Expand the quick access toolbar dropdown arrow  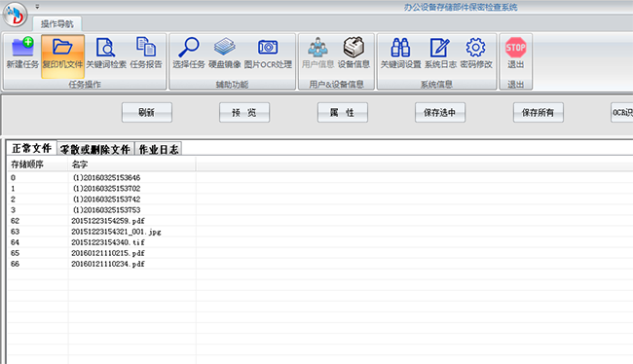[37, 7]
